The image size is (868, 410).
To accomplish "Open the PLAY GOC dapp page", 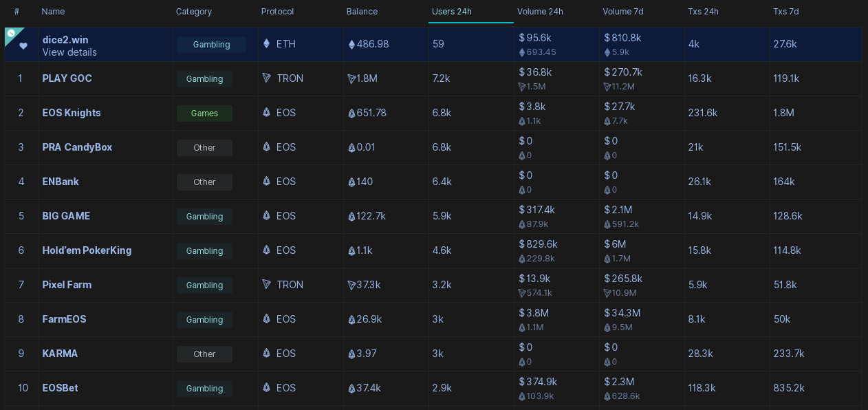I will click(x=67, y=78).
